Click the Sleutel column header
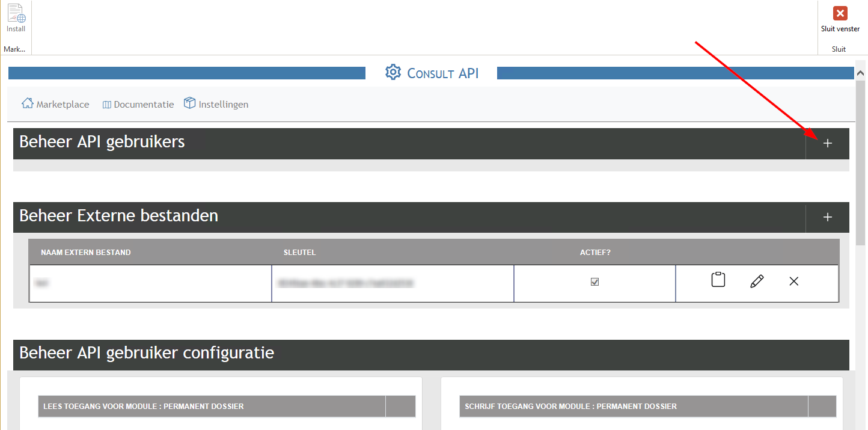The width and height of the screenshot is (868, 430). (x=299, y=253)
